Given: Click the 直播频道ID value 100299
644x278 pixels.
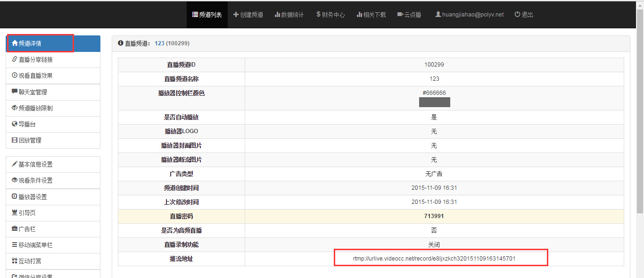Looking at the screenshot, I should pos(434,65).
